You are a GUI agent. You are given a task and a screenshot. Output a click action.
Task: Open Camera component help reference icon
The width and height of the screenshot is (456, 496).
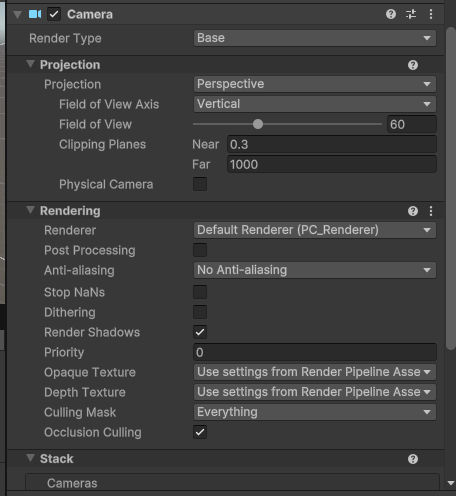point(391,14)
